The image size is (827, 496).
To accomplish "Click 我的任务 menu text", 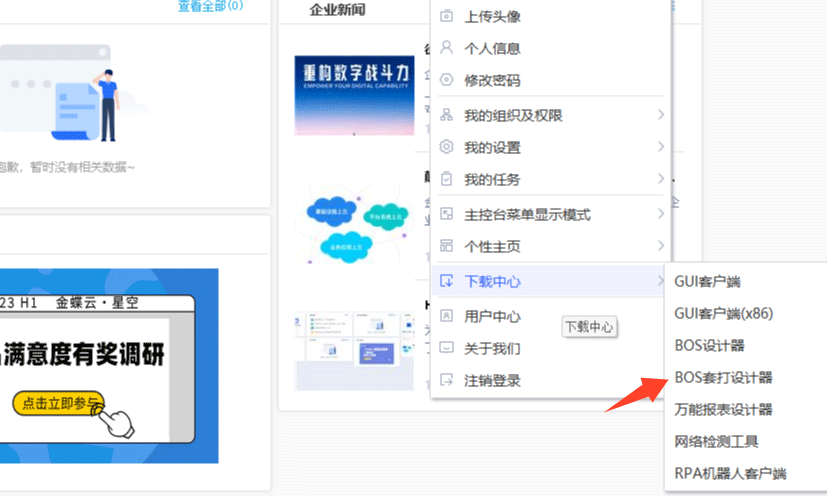I will pos(492,179).
